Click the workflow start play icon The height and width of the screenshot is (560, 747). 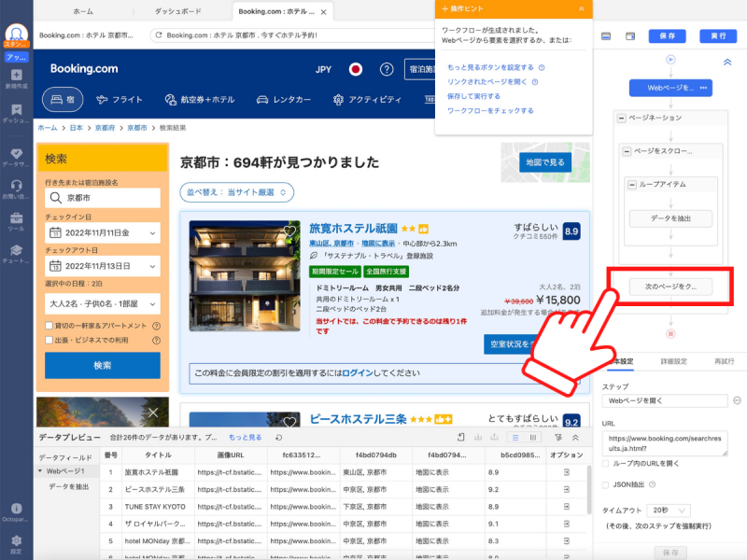tap(670, 60)
